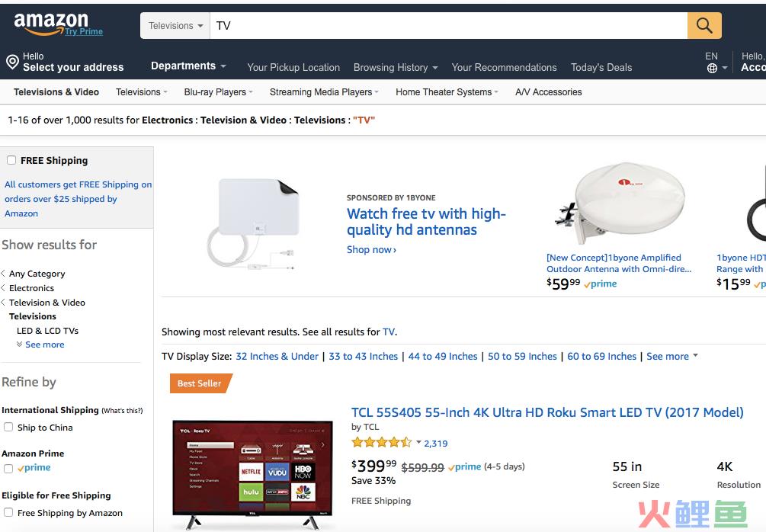Screen dimensions: 766x532
Task: Open Home Theater Systems submenu
Action: tap(447, 92)
